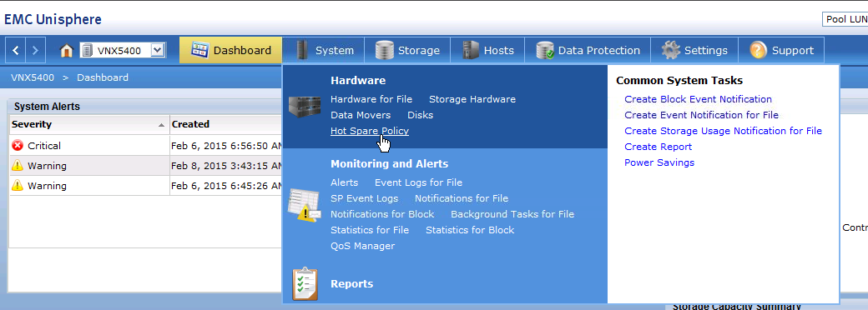
Task: Click the Data Protection database icon
Action: tap(545, 50)
